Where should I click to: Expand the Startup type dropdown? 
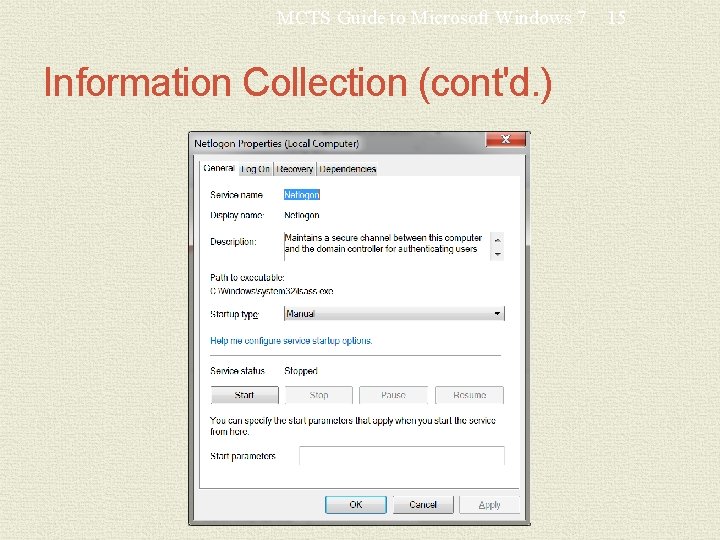pos(394,314)
